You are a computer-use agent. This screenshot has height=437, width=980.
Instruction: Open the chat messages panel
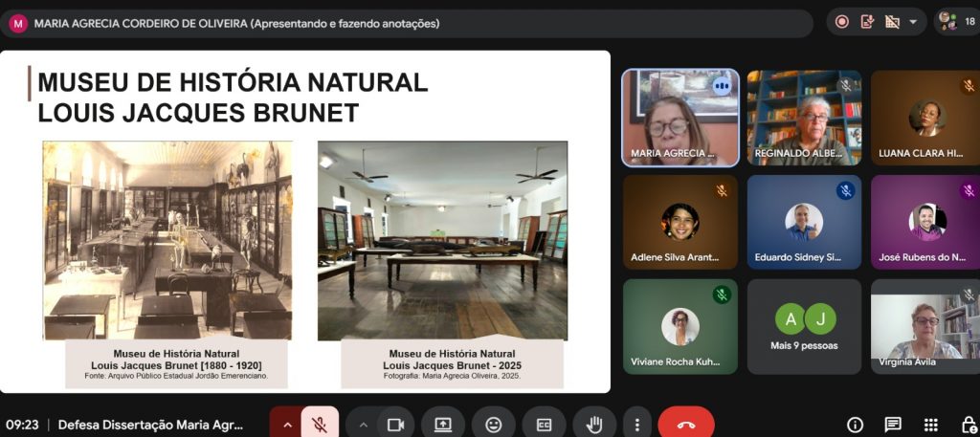coord(893,426)
